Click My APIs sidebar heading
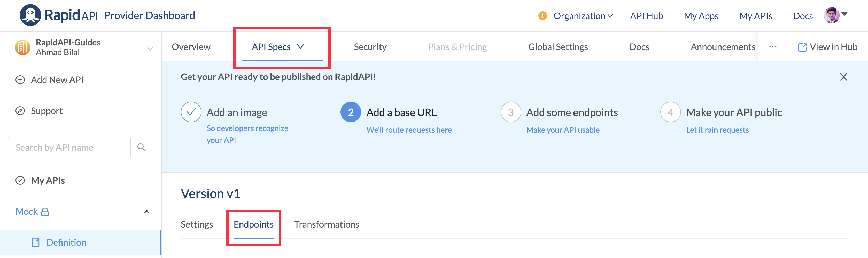The height and width of the screenshot is (258, 868). point(48,181)
